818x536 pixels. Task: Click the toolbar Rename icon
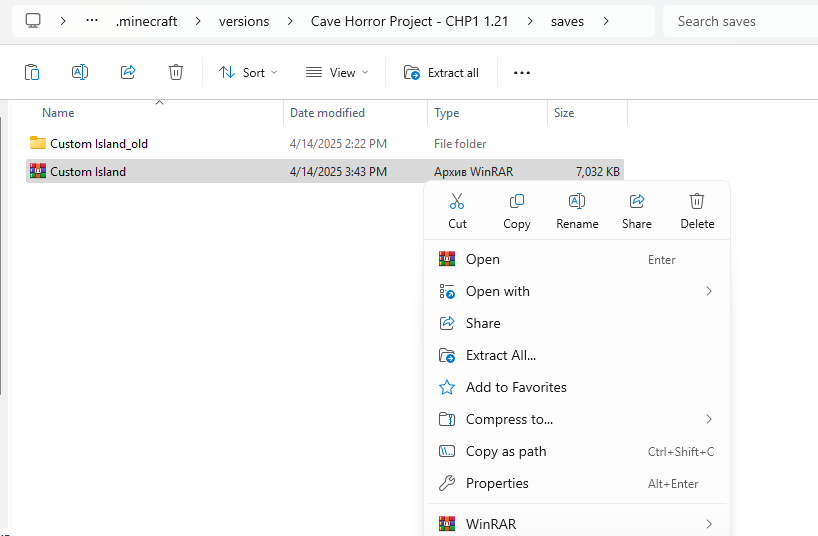(x=80, y=72)
